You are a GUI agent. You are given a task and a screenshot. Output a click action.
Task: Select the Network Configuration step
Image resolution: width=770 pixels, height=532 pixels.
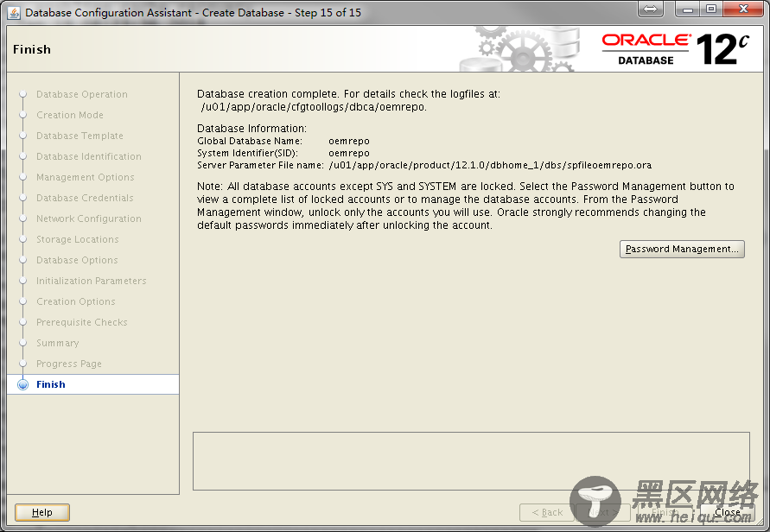click(89, 218)
